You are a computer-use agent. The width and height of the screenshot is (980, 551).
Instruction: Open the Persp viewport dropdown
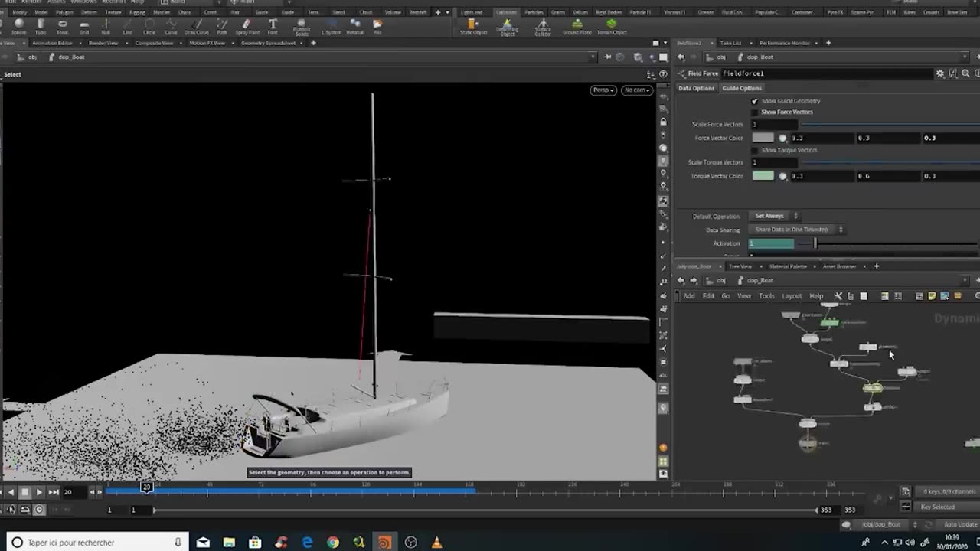603,90
